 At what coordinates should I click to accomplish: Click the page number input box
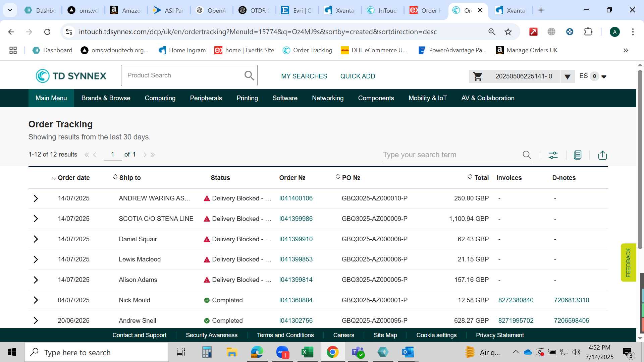(112, 155)
